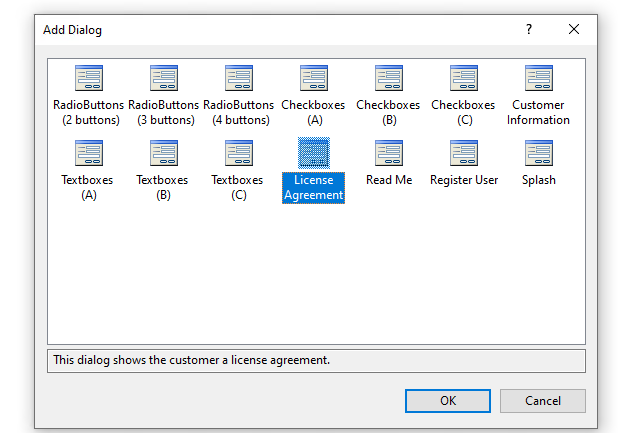Click the highlighted License Agreement icon
This screenshot has width=618, height=433.
(x=313, y=153)
